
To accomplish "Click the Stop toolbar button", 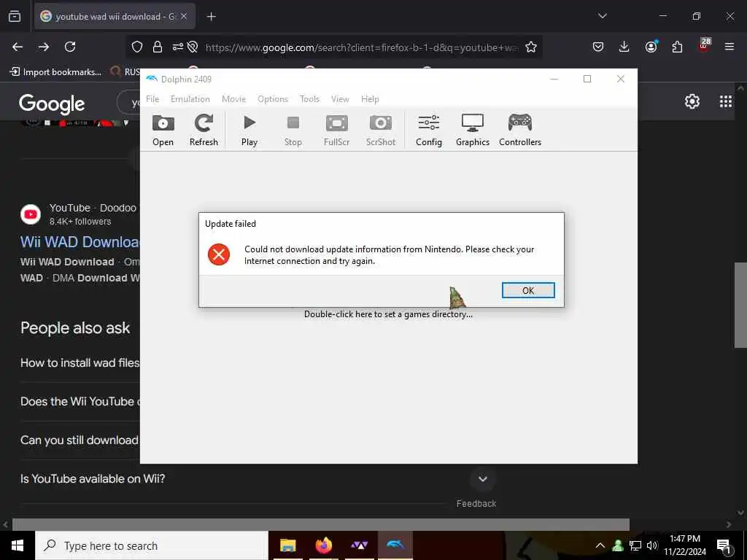I will pyautogui.click(x=293, y=130).
